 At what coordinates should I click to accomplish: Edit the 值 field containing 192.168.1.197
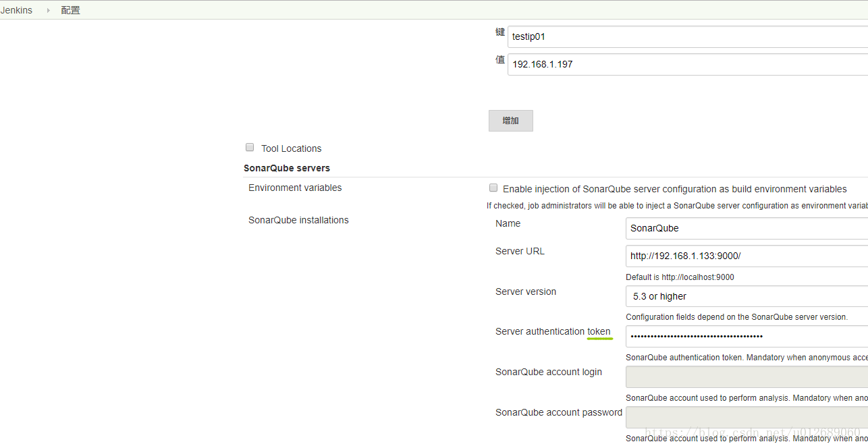pyautogui.click(x=688, y=64)
